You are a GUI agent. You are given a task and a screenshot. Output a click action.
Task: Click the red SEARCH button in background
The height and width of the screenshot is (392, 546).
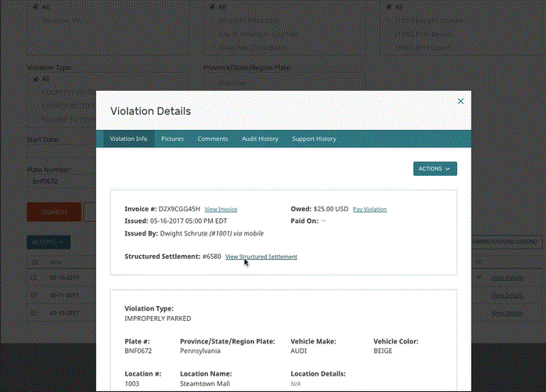54,212
